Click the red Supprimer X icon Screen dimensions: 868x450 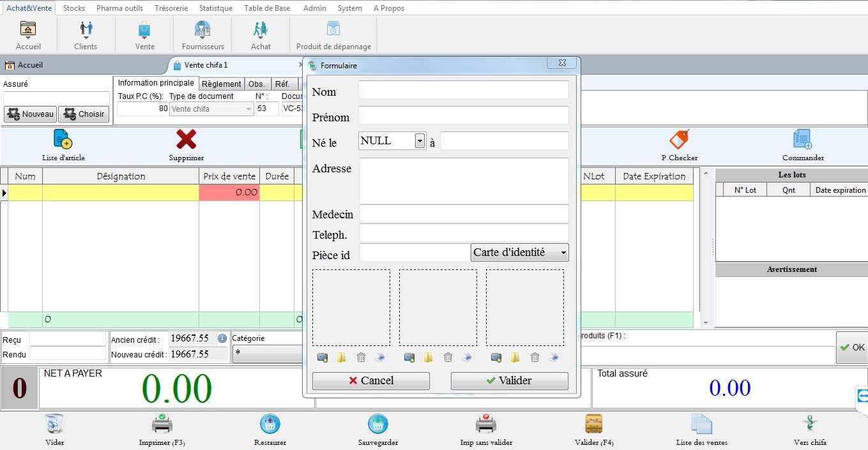pyautogui.click(x=186, y=139)
